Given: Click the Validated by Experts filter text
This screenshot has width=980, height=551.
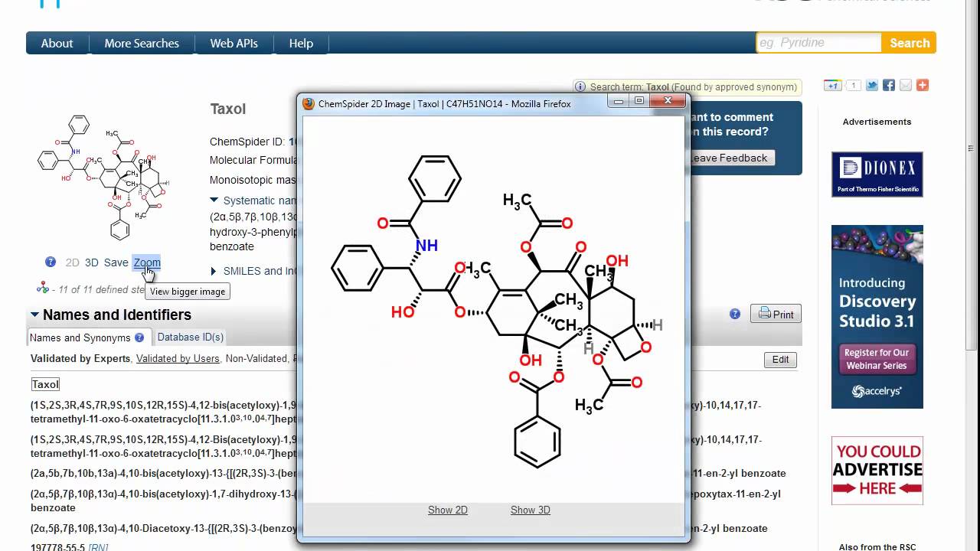Looking at the screenshot, I should [x=80, y=358].
